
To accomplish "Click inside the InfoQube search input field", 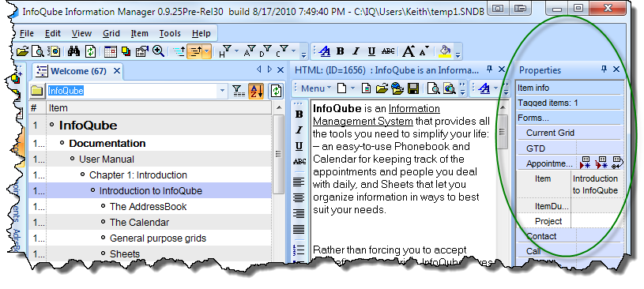I will coord(132,91).
